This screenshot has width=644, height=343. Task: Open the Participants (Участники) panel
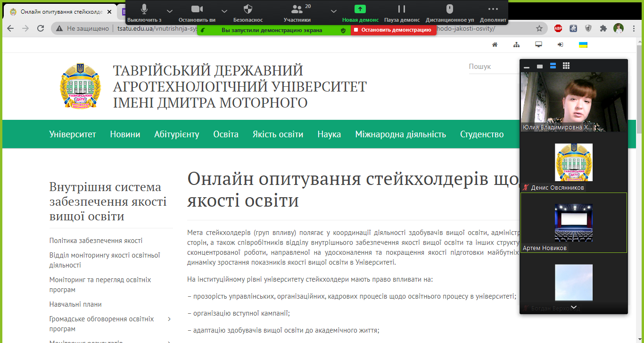297,13
